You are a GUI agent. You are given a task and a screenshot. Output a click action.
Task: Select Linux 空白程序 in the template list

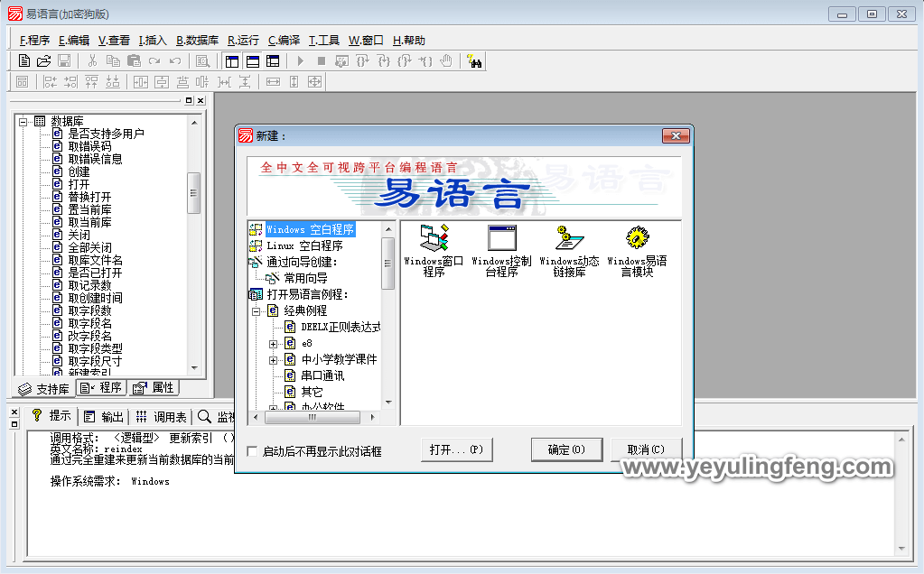(x=304, y=245)
